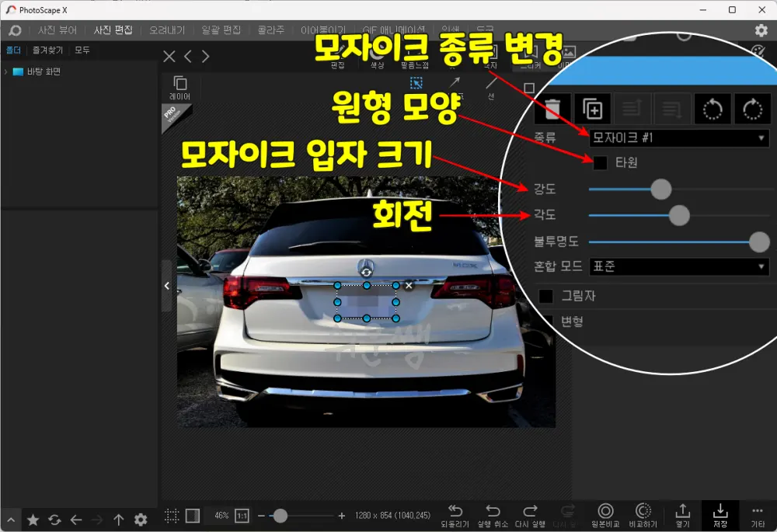Click the 1:1 actual size button
This screenshot has height=532, width=777.
point(243,514)
